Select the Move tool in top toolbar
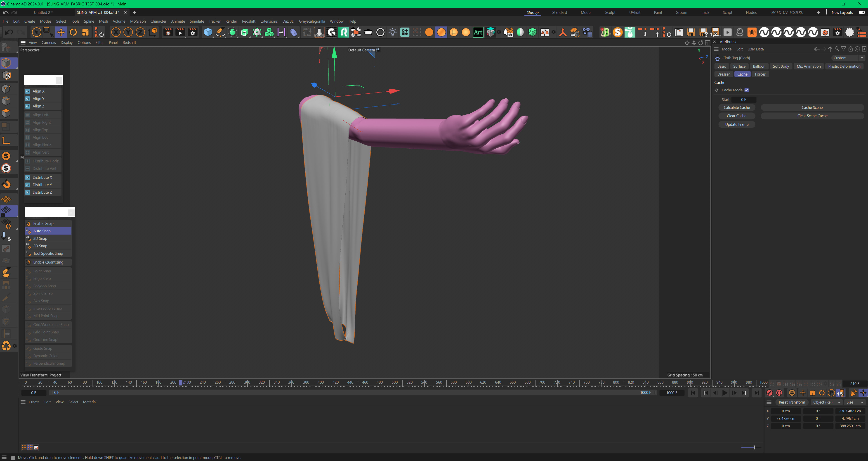 tap(61, 32)
